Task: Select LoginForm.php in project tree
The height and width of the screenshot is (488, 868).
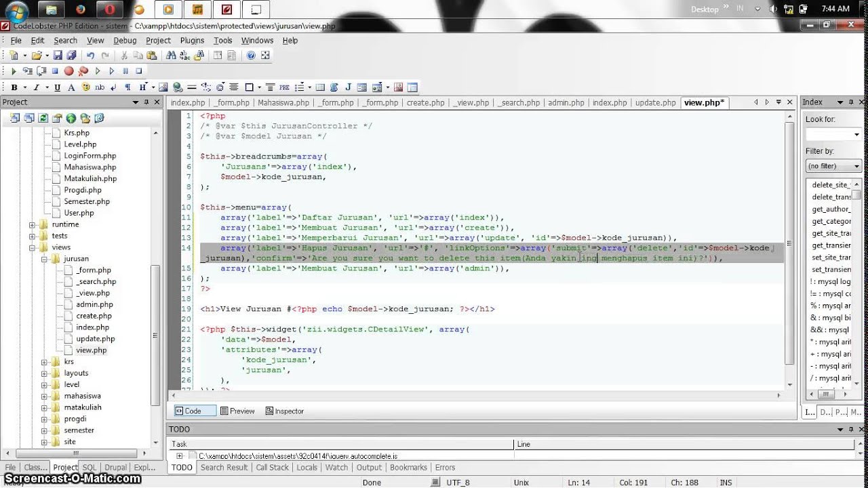Action: coord(90,156)
